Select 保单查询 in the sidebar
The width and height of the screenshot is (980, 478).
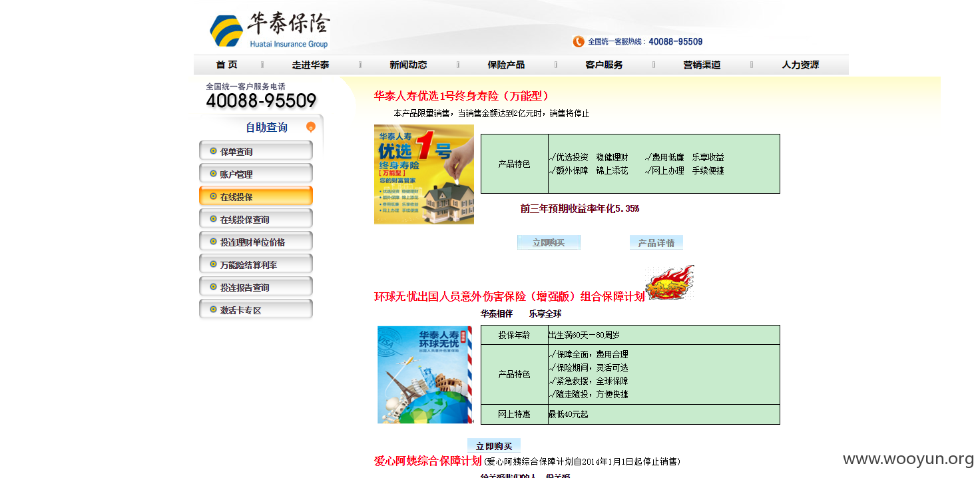pos(256,151)
